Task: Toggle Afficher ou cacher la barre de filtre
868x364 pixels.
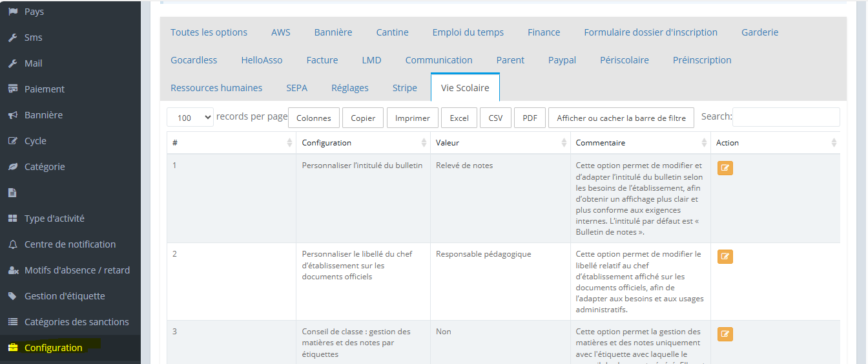Action: pos(621,118)
